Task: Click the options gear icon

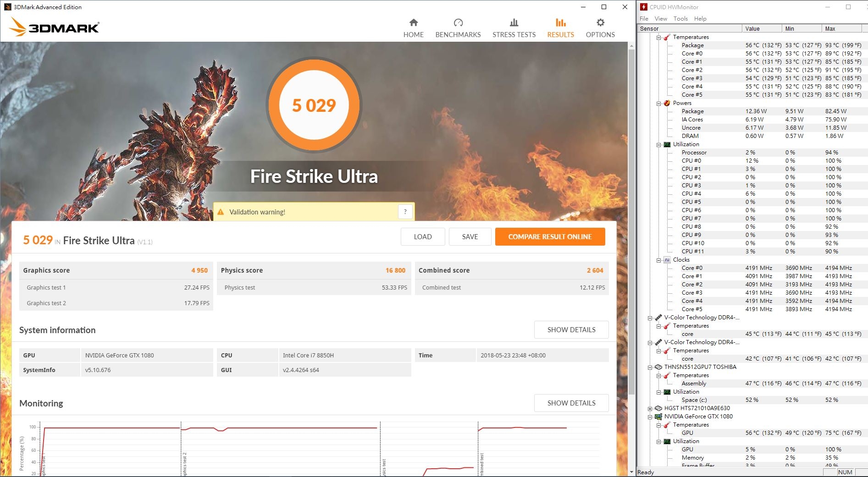Action: coord(600,22)
